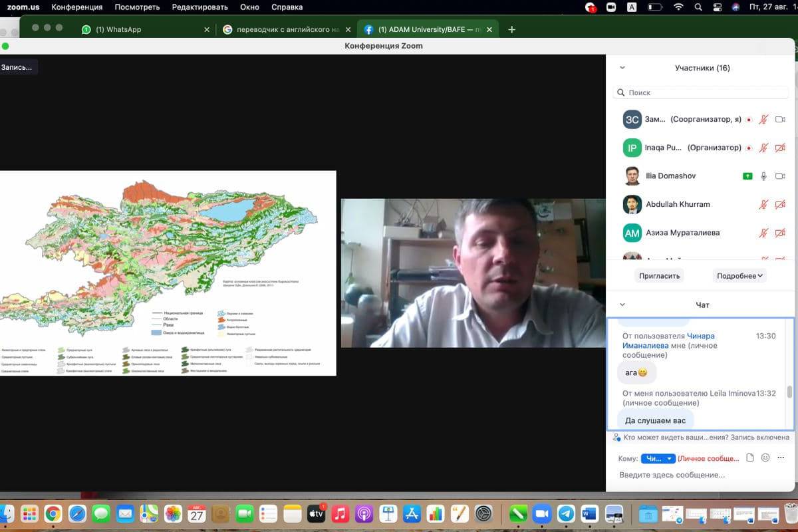798x532 pixels.
Task: Click the ЗС avatar of the co-host
Action: pos(632,120)
